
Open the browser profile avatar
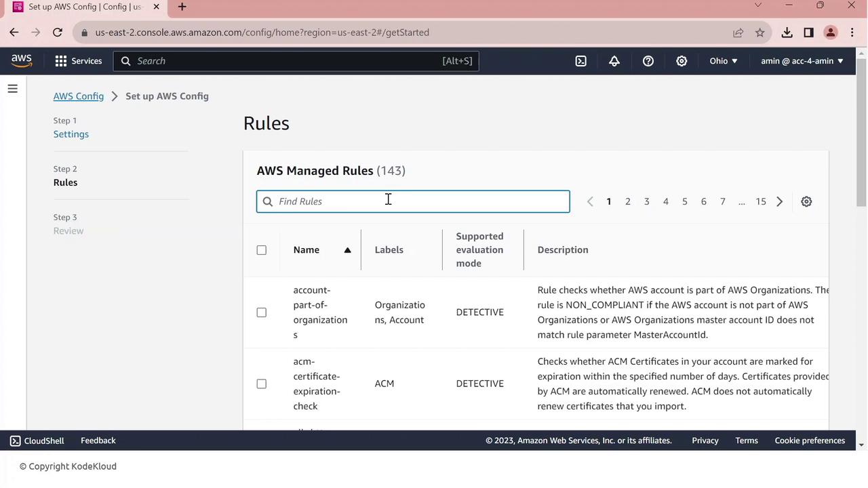pyautogui.click(x=831, y=33)
